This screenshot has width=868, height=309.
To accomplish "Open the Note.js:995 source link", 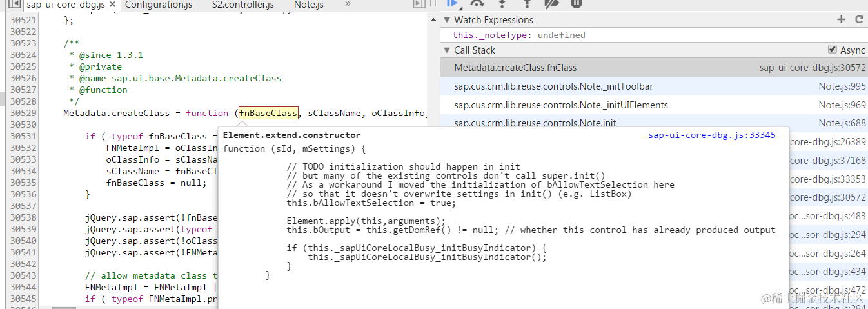I will coord(842,86).
